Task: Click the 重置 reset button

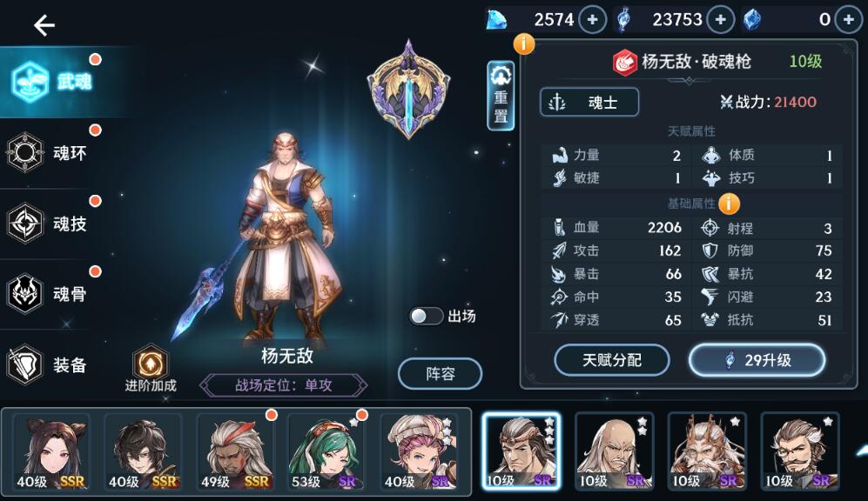Action: click(501, 96)
